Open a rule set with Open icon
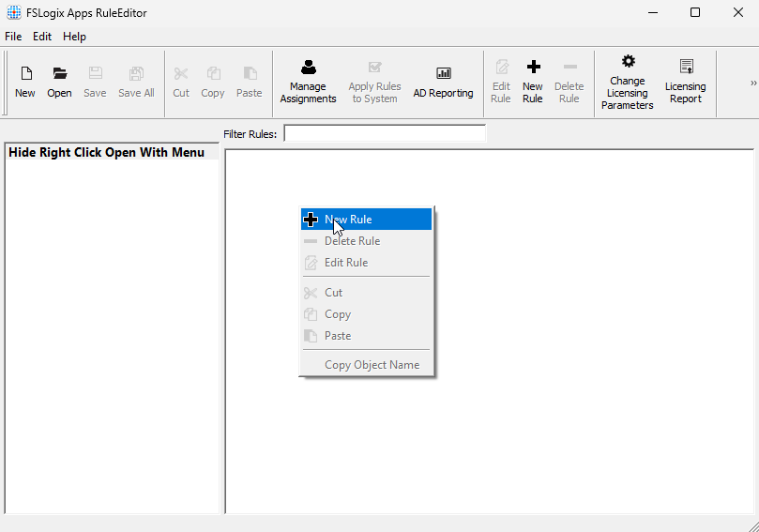The image size is (759, 532). click(x=59, y=82)
